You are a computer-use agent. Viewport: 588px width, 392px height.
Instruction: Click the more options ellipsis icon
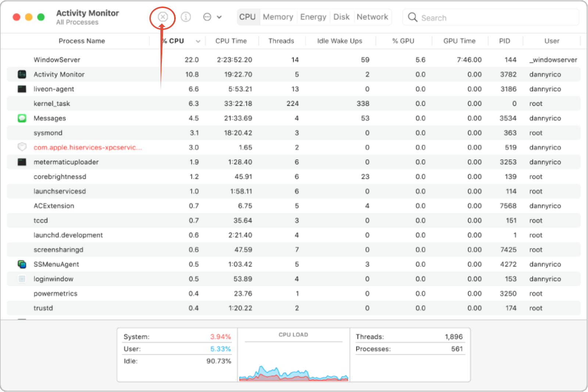(207, 17)
